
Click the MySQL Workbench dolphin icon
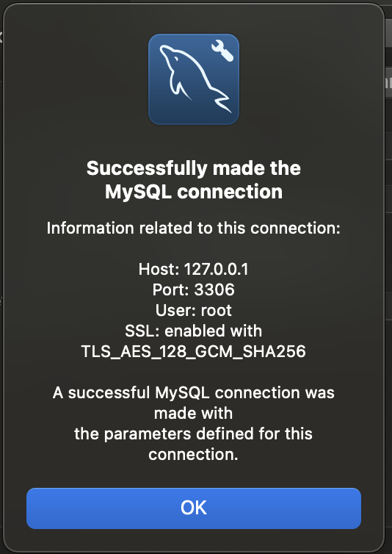194,79
